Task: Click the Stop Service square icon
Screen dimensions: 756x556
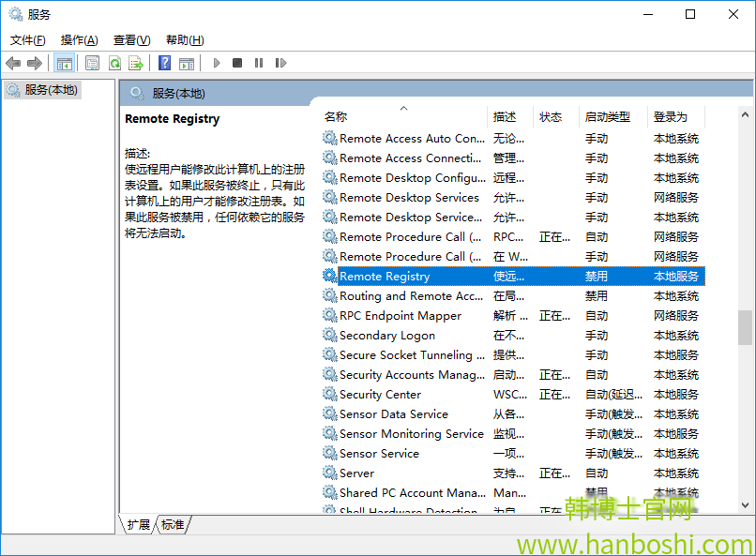Action: [237, 63]
